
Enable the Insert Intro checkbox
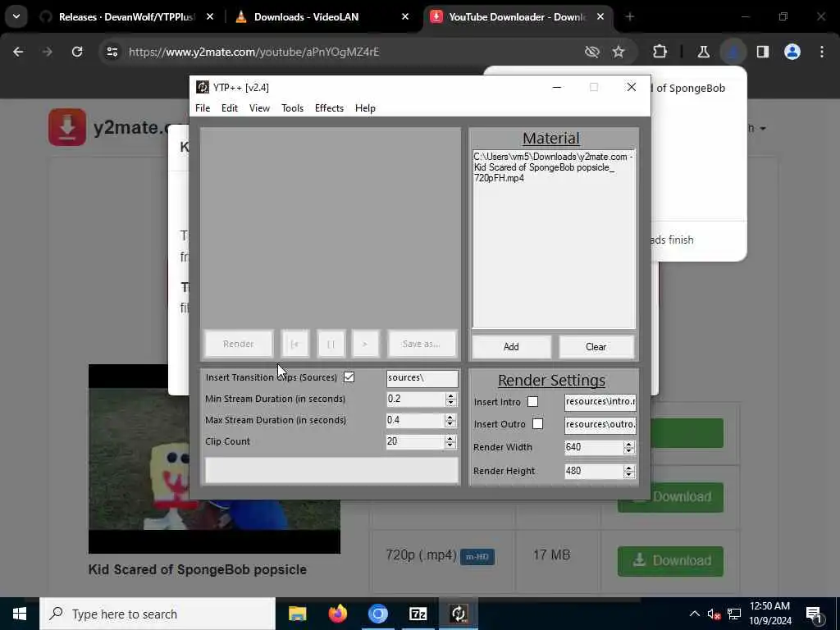click(532, 402)
